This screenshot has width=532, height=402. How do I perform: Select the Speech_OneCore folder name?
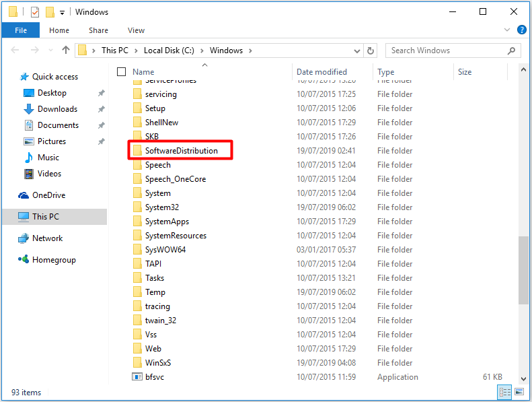[176, 178]
